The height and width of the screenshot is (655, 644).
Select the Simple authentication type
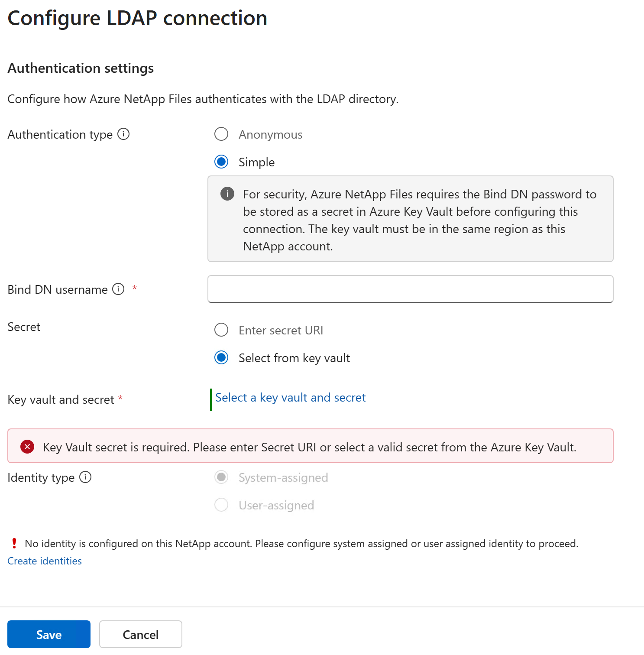[221, 162]
